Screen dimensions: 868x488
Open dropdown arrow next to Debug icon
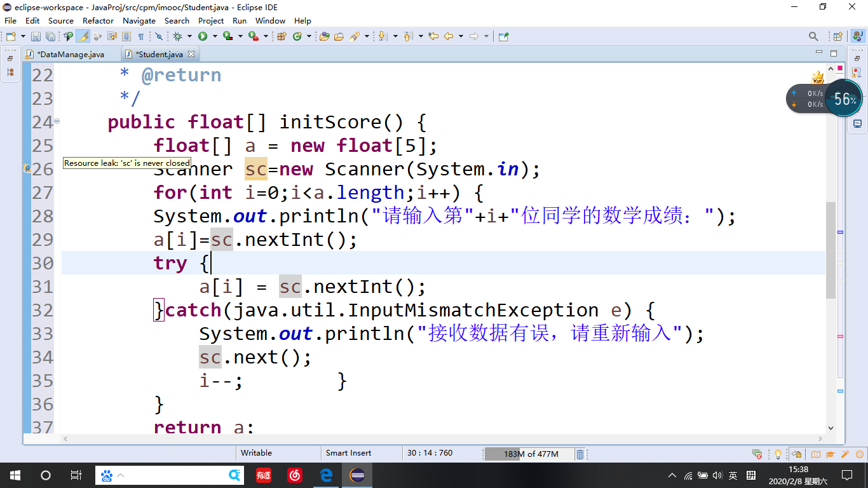click(x=189, y=36)
